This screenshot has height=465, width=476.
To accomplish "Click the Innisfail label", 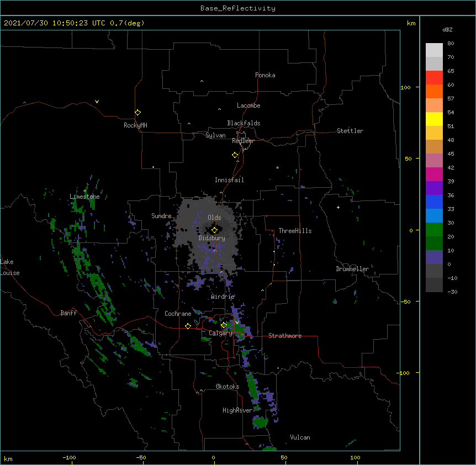I will coord(229,180).
